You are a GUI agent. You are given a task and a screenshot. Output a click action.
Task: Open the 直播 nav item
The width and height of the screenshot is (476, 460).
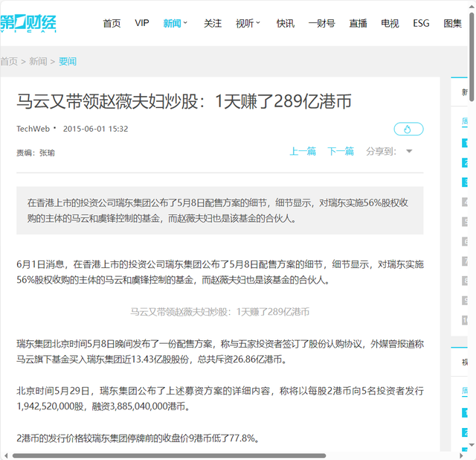[358, 23]
